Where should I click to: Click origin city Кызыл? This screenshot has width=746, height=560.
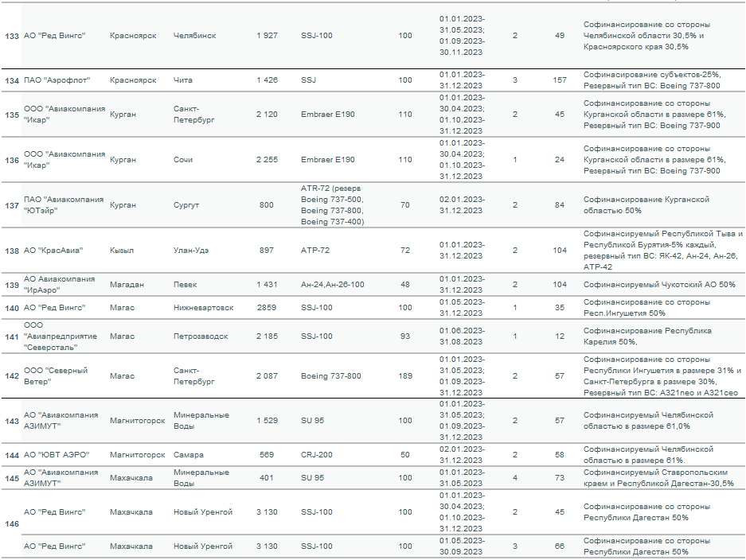click(x=122, y=251)
